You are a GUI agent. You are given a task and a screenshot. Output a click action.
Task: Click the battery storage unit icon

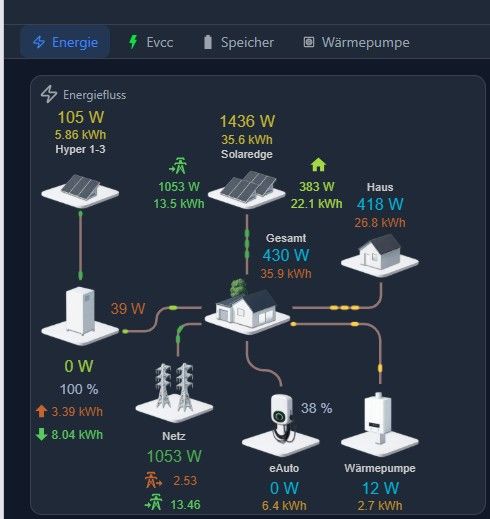click(80, 316)
